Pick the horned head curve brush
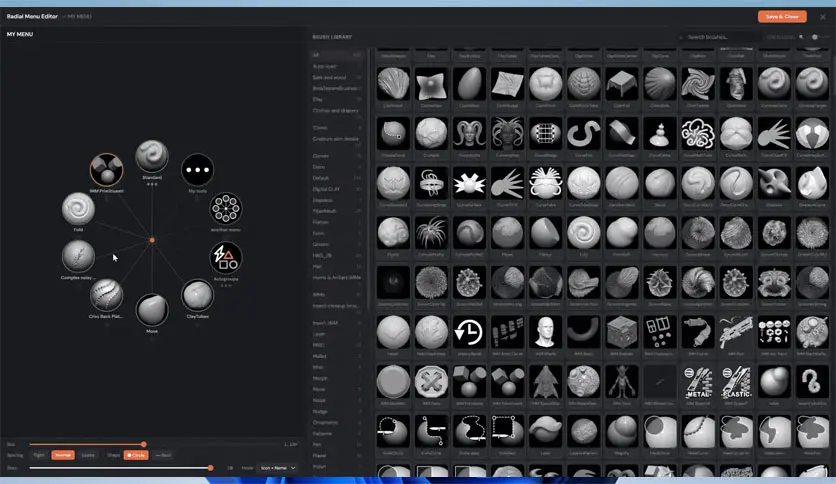The height and width of the screenshot is (484, 836). click(469, 133)
